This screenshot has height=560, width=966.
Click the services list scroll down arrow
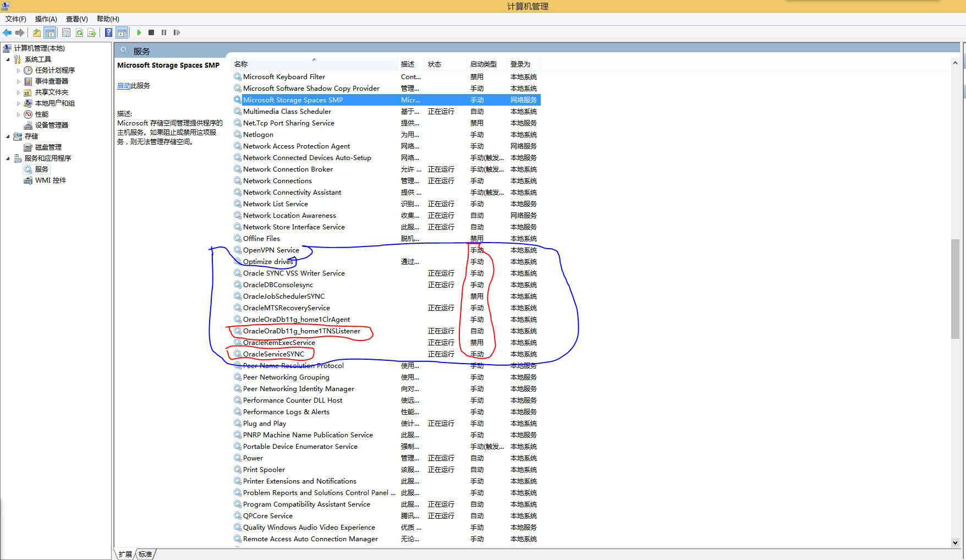click(x=955, y=542)
